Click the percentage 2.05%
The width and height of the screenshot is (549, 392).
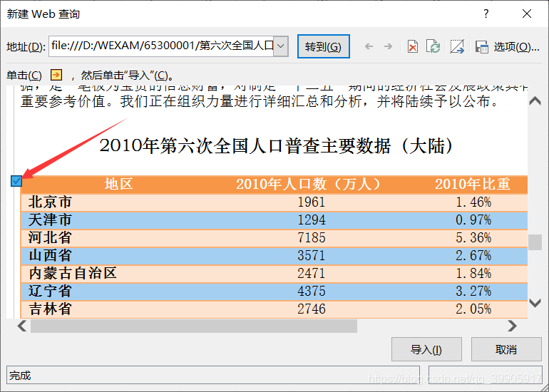coord(473,309)
